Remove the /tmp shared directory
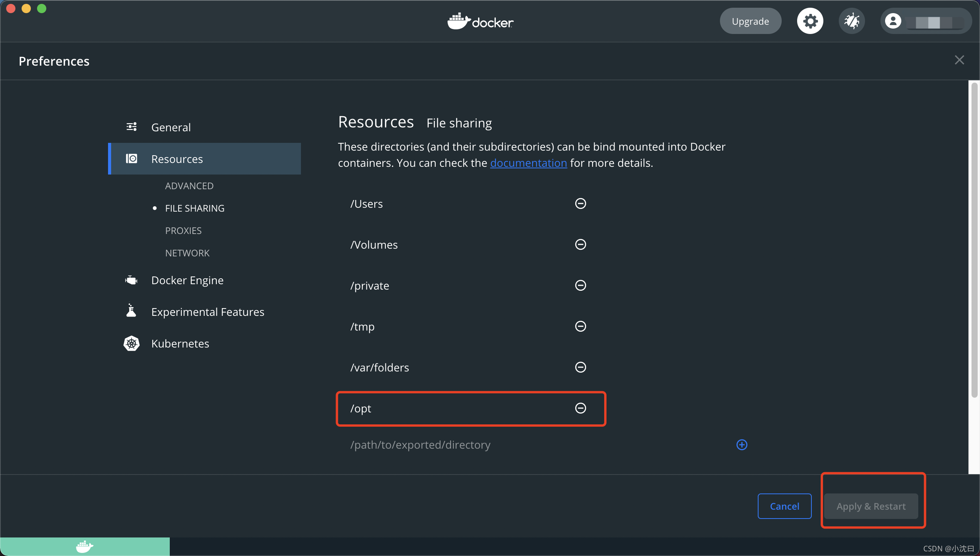Viewport: 980px width, 556px height. coord(580,326)
